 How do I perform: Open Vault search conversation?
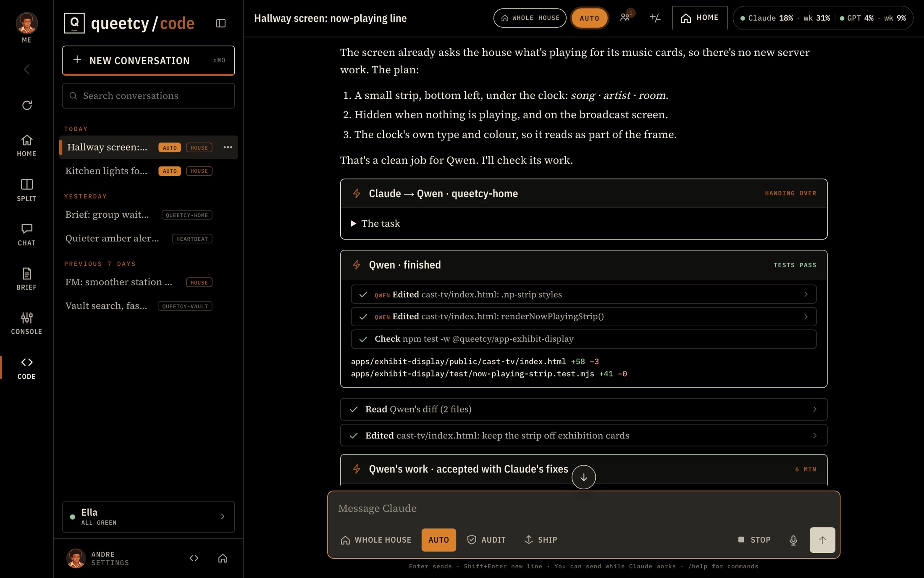[148, 306]
